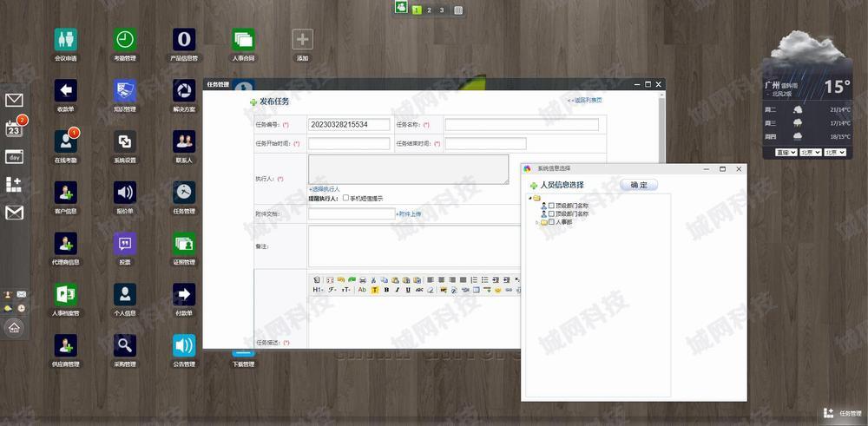
Task: Switch to desktop page 1
Action: point(417,10)
